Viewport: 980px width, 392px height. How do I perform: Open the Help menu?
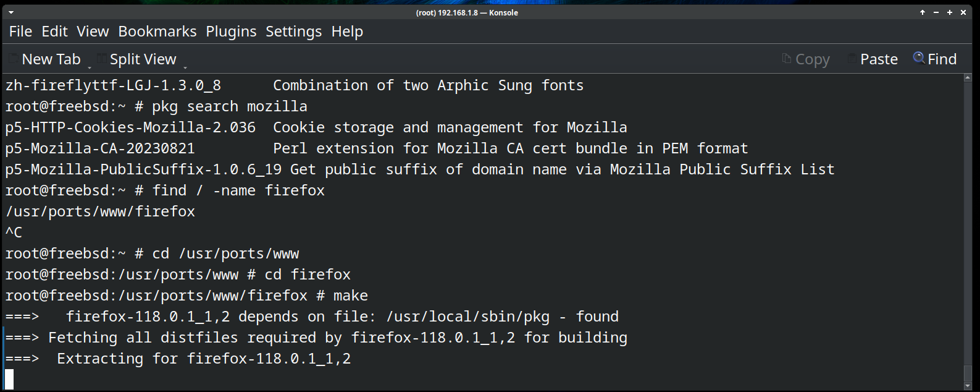coord(347,32)
